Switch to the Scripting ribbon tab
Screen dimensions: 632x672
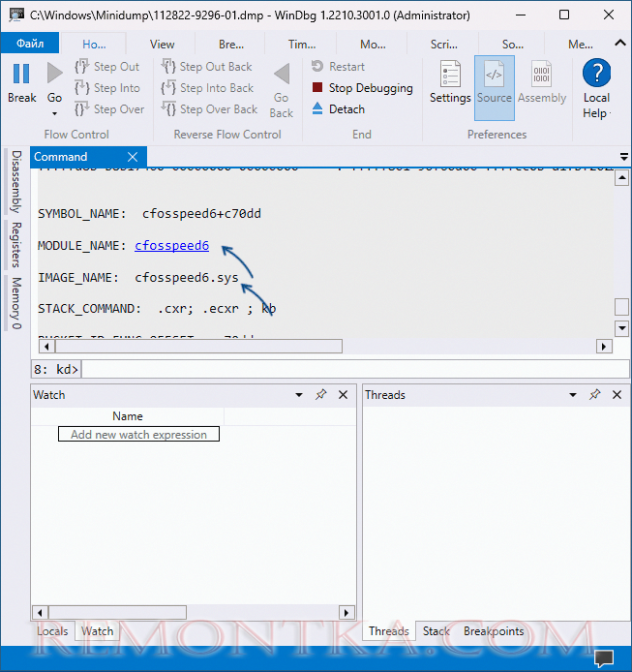tap(443, 45)
